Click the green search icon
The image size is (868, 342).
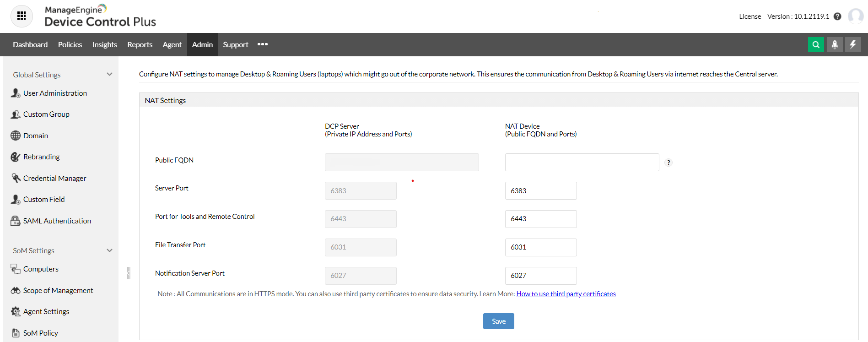click(x=816, y=44)
